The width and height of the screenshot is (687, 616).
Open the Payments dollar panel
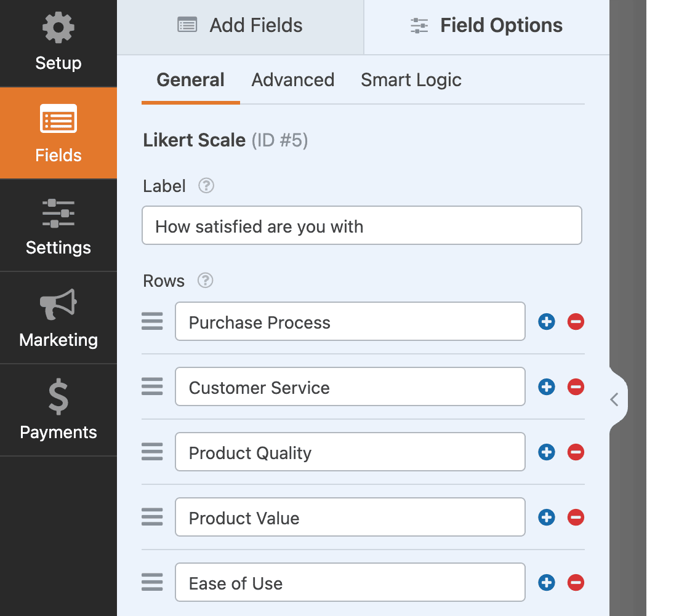[58, 410]
